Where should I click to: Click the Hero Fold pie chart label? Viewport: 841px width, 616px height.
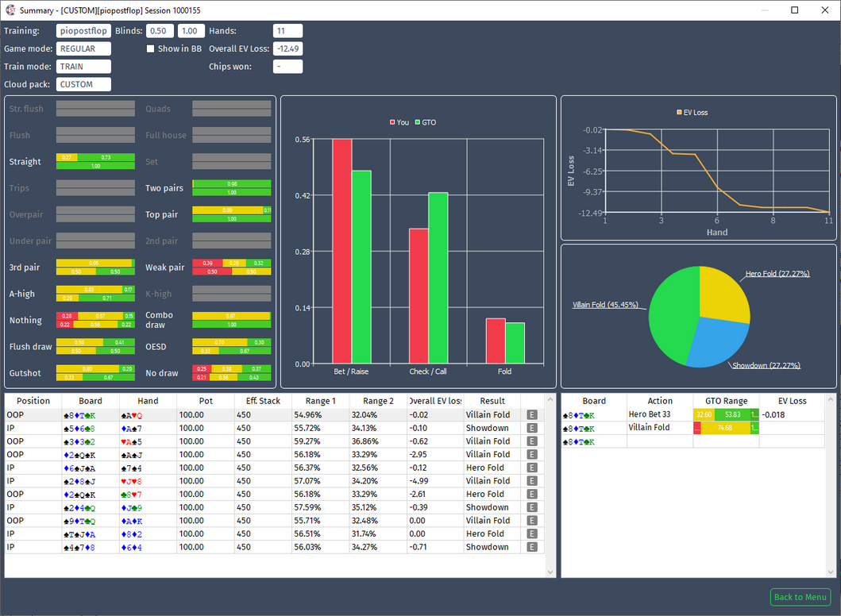click(x=777, y=273)
